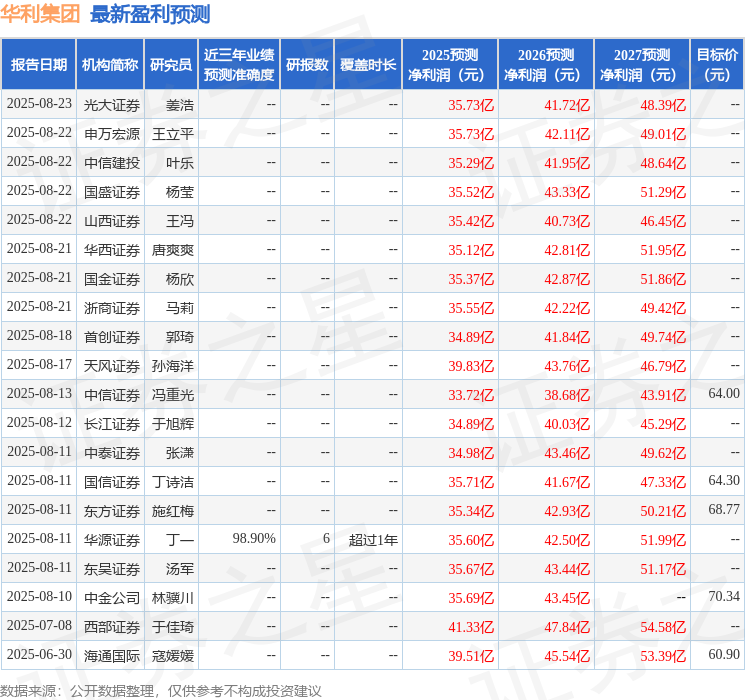745x700 pixels.
Task: Select analyst name 寇媛媛
Action: coord(172,656)
